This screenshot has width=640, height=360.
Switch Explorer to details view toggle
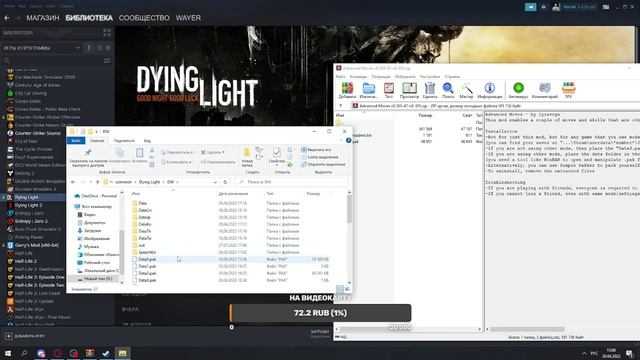[340, 289]
